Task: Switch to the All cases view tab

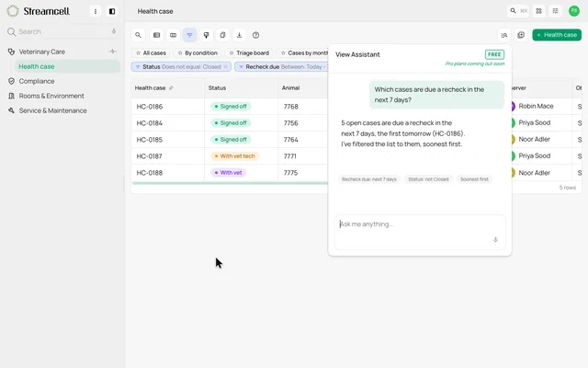Action: [151, 53]
